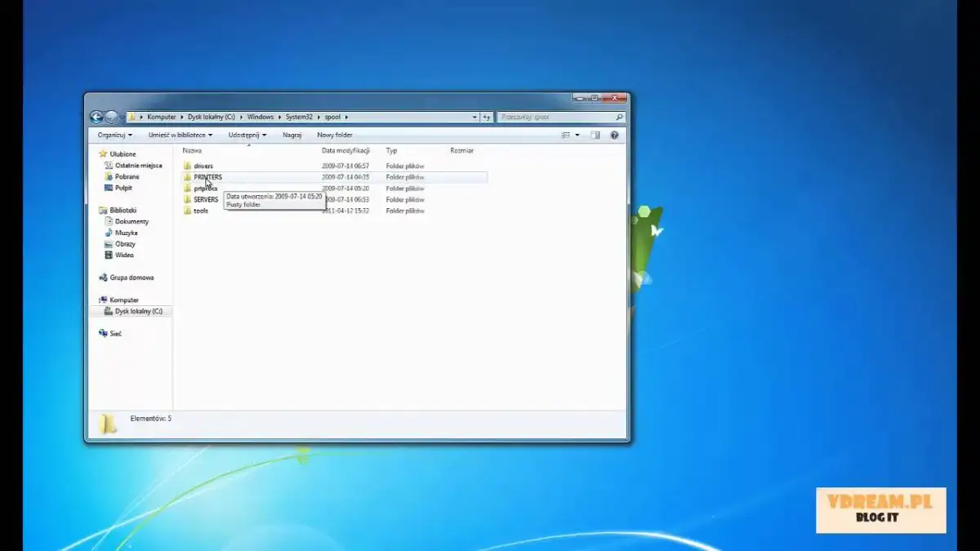Click the Nagraj toolbar button
Screen dimensions: 980x551
point(292,136)
